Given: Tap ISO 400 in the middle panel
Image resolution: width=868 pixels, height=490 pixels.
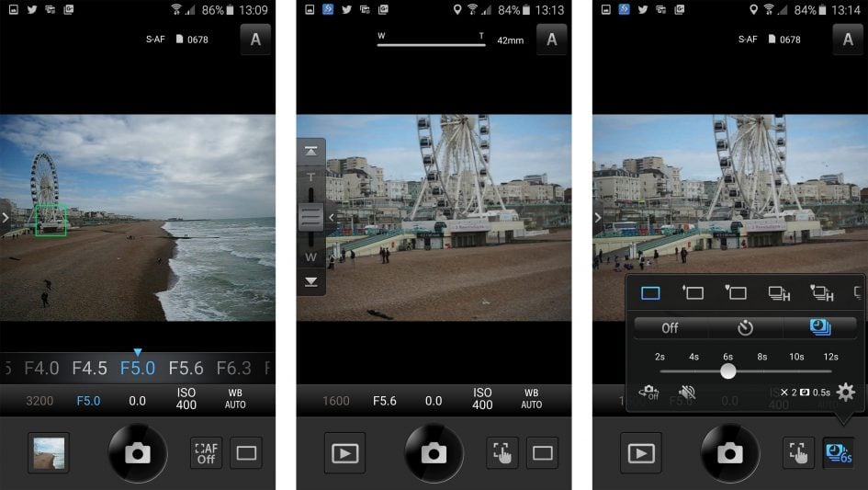Looking at the screenshot, I should [x=482, y=399].
